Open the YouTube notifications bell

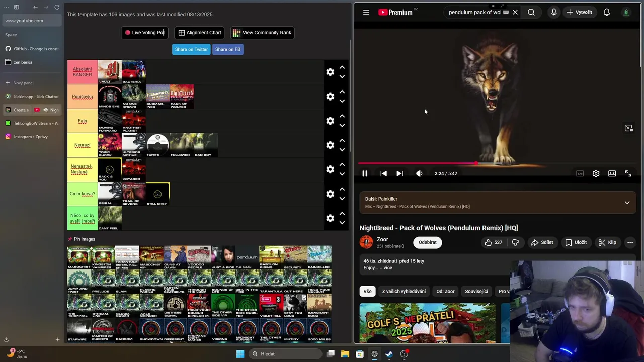pos(607,12)
